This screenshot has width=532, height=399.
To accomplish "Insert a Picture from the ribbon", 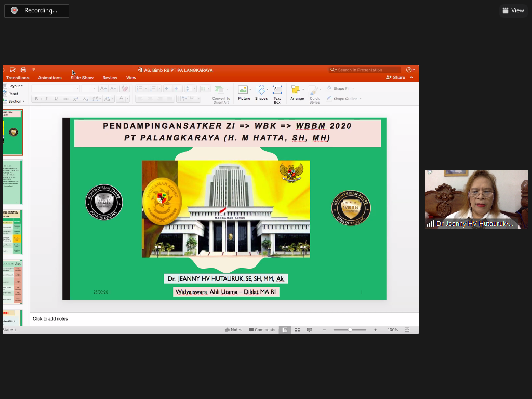I will [244, 92].
